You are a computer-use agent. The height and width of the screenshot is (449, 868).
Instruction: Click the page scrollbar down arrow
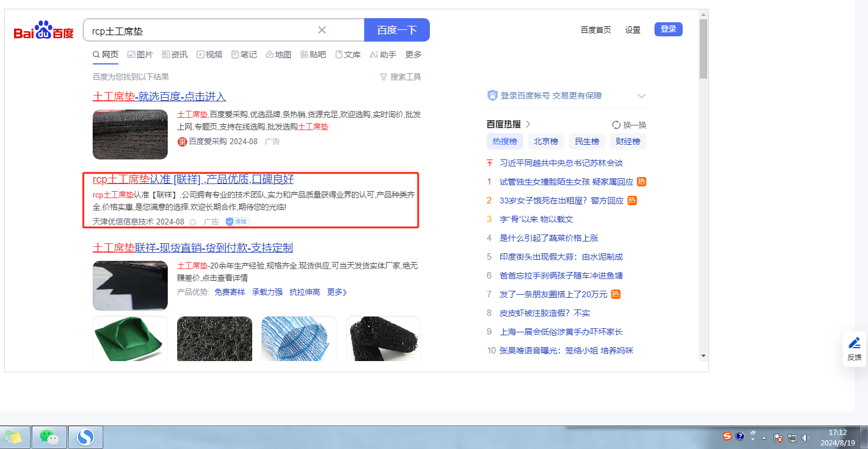(x=703, y=355)
